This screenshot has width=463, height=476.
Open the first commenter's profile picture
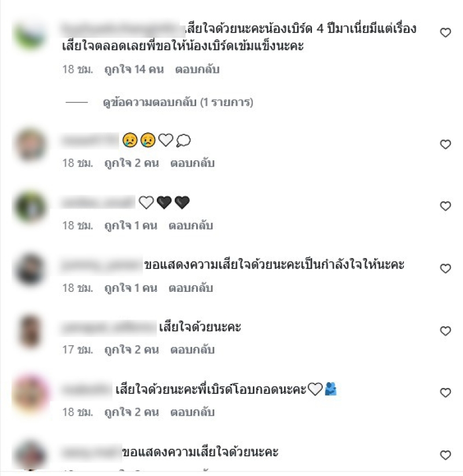pyautogui.click(x=30, y=36)
